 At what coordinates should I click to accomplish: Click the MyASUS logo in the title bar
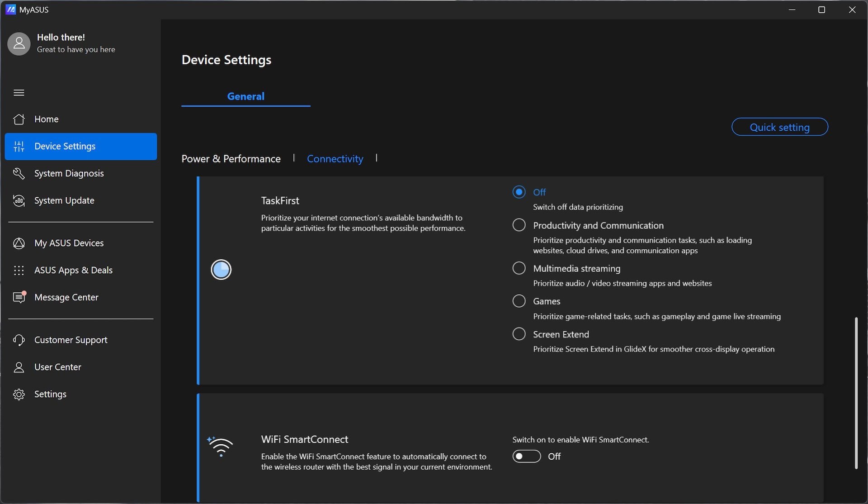point(10,10)
